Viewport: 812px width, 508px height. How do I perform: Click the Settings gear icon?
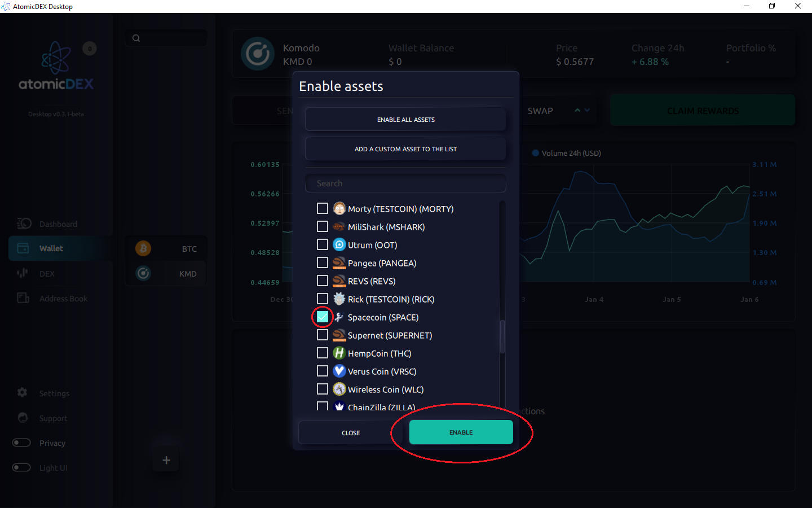23,392
